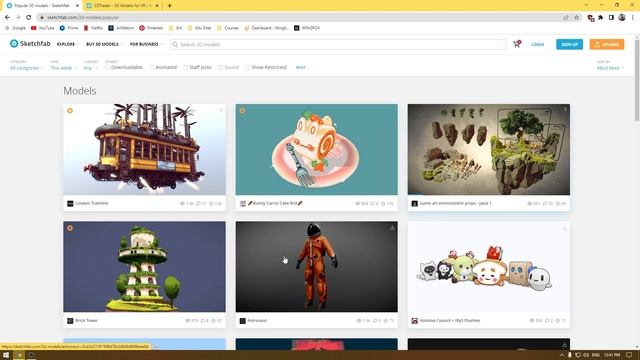This screenshot has width=640, height=360.
Task: Click the red extension icon in toolbar
Action: pyautogui.click(x=590, y=18)
